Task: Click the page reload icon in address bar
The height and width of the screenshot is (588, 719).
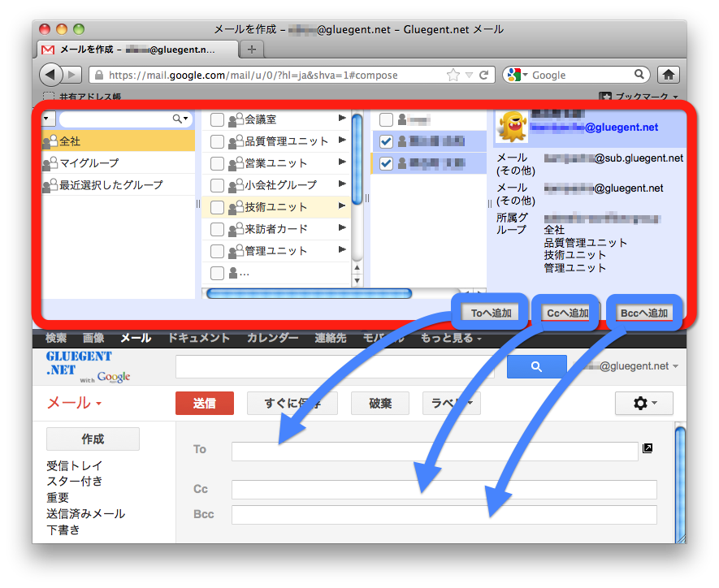Action: click(484, 75)
